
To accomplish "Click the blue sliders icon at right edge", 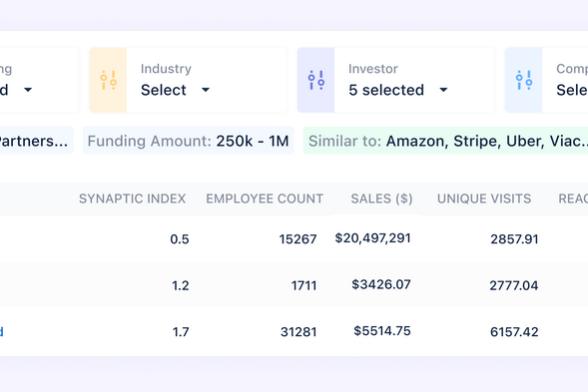I will [x=524, y=80].
